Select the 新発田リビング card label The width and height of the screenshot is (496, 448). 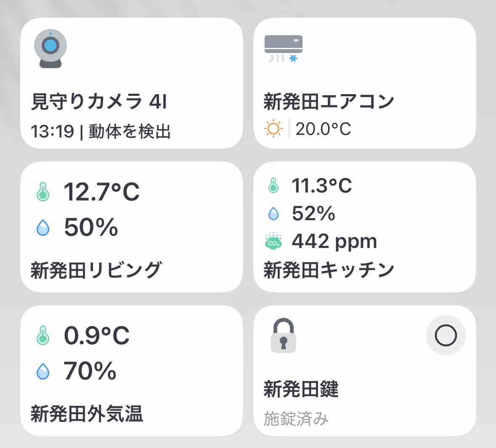96,269
